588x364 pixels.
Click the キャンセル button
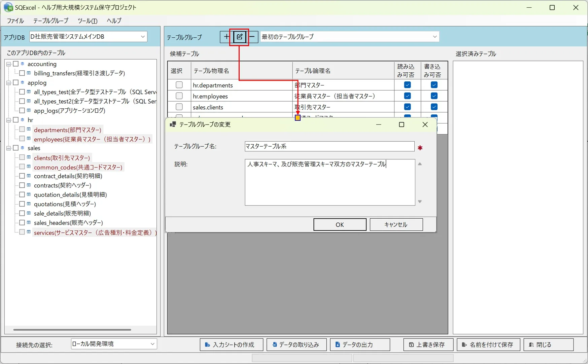(396, 224)
